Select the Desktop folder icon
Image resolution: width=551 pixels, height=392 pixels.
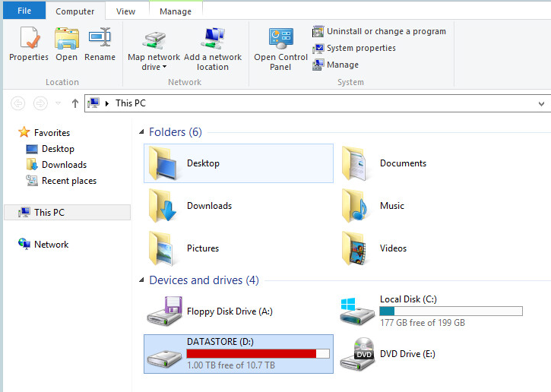pos(163,163)
